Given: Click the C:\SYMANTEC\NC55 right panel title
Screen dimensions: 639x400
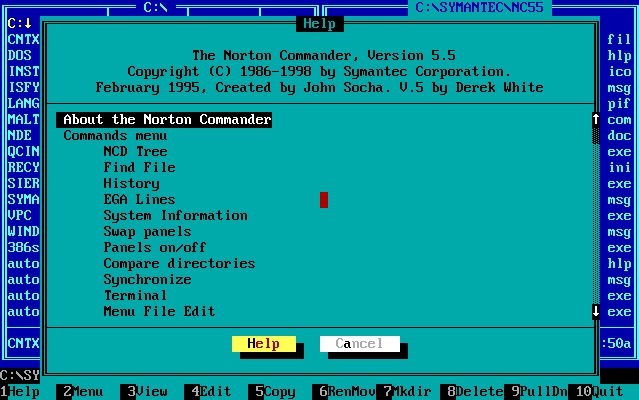Looking at the screenshot, I should click(x=480, y=7).
